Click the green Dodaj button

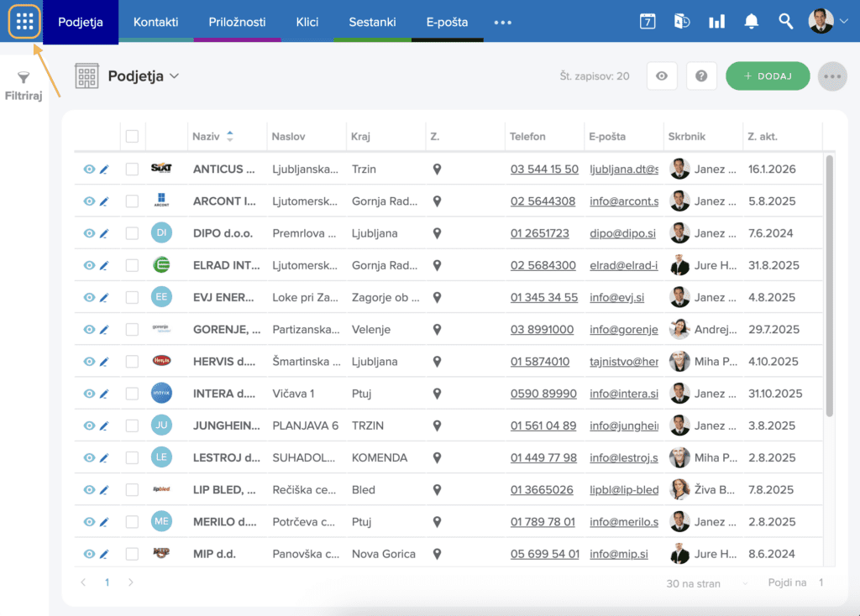click(x=768, y=76)
